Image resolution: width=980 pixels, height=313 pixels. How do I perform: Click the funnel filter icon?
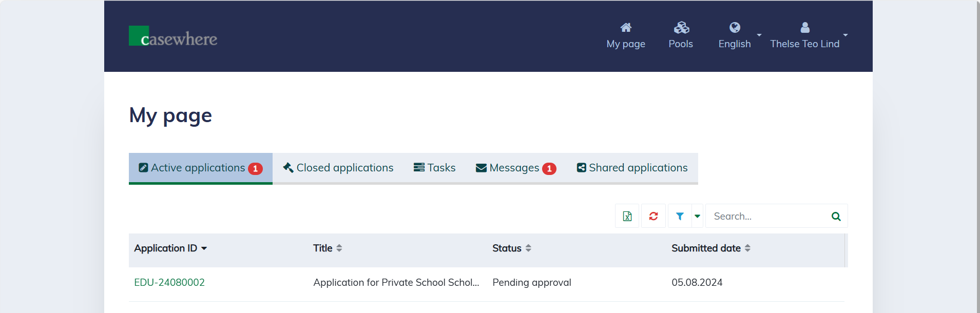point(680,216)
